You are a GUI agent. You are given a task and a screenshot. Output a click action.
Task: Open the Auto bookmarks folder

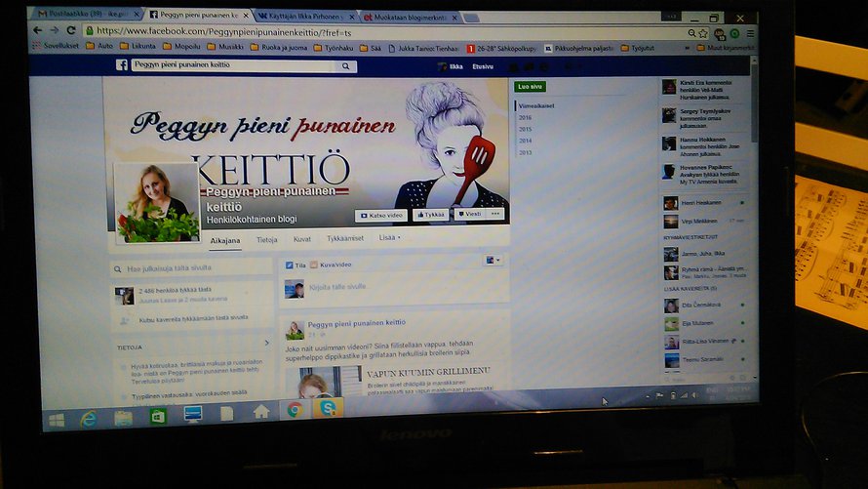[x=99, y=46]
